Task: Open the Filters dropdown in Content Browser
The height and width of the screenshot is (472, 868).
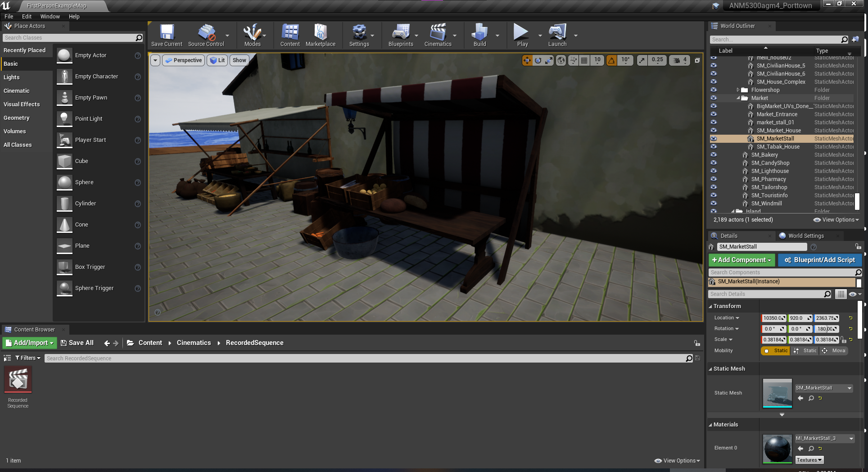Action: click(28, 358)
